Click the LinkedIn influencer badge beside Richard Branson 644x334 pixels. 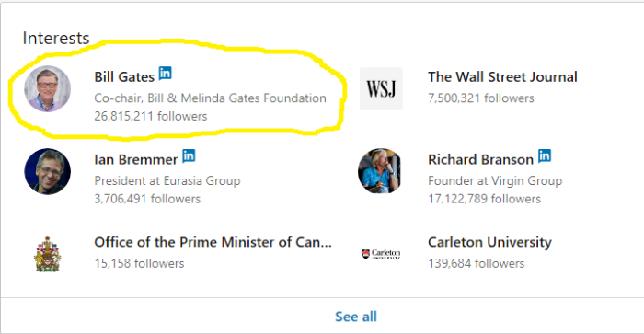coord(545,155)
